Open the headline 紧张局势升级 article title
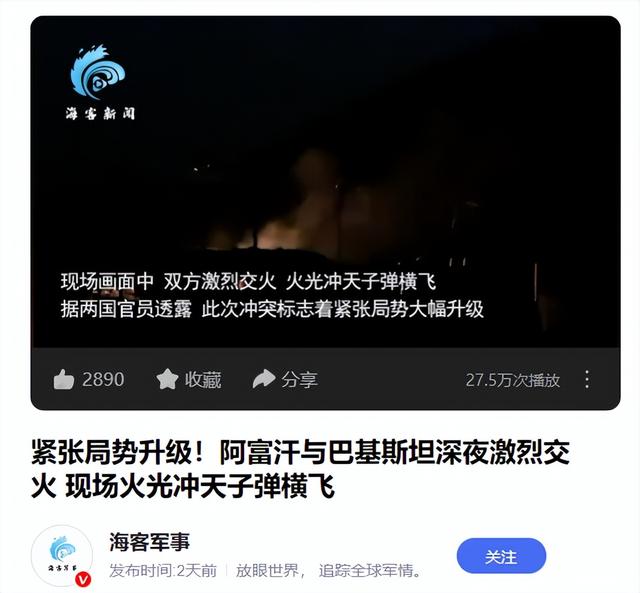Viewport: 640px width, 593px height. coord(300,469)
